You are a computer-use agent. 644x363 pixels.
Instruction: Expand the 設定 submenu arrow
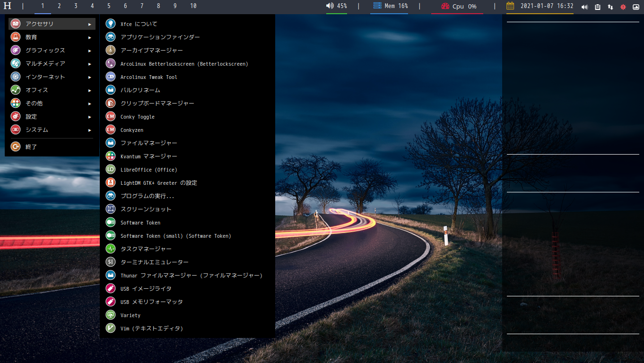90,117
